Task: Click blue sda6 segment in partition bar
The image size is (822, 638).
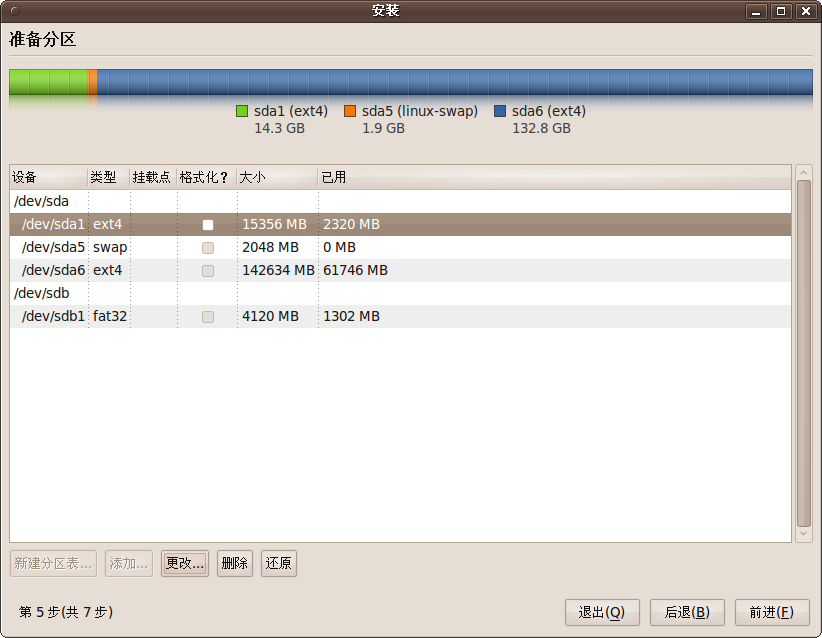Action: 455,82
